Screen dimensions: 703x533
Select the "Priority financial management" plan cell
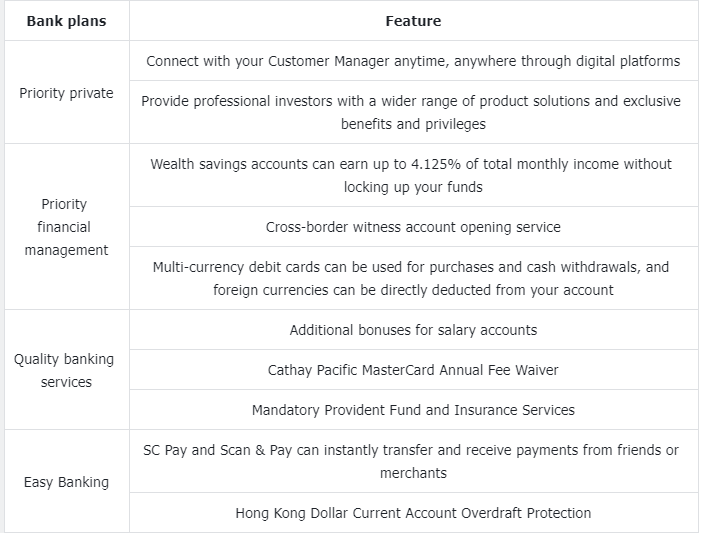(66, 227)
